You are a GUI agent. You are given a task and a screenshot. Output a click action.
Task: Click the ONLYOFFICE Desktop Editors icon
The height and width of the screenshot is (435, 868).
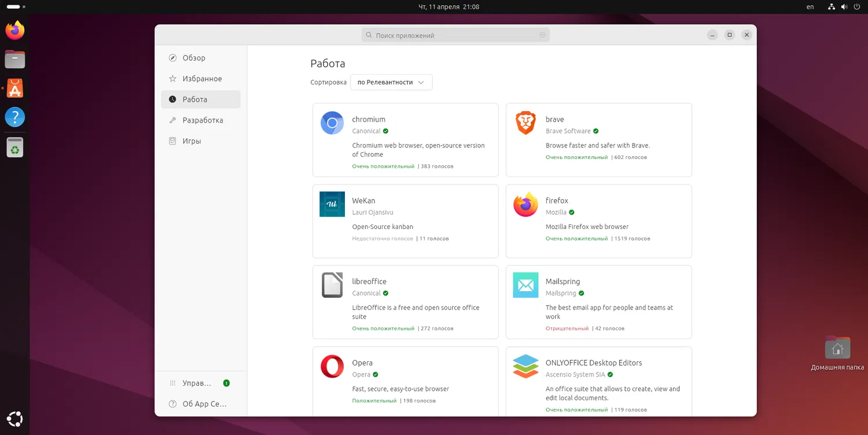coord(525,366)
